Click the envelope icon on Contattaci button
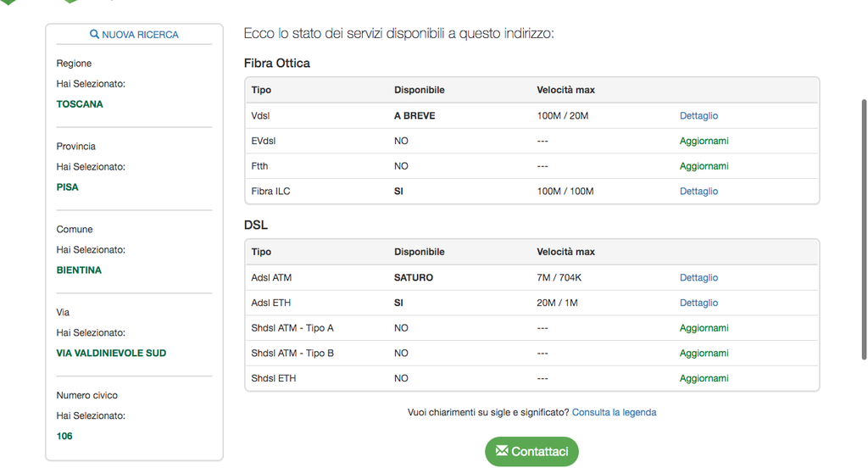Screen dimensions: 868x468 coord(502,451)
